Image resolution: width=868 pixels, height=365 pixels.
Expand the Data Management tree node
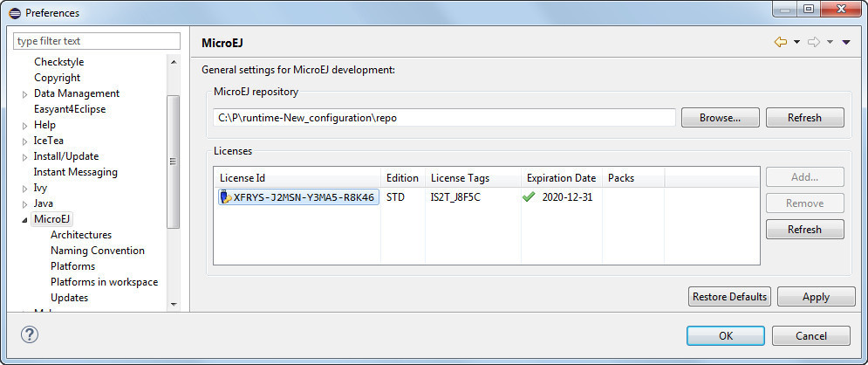(x=25, y=94)
